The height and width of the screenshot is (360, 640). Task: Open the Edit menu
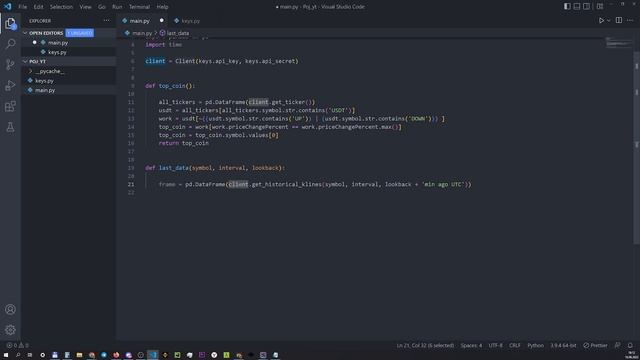click(38, 7)
